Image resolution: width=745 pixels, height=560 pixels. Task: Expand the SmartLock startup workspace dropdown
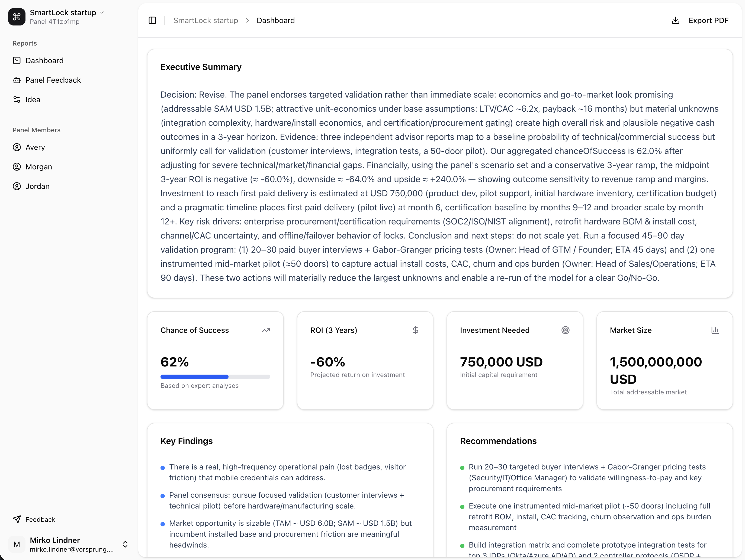[102, 12]
